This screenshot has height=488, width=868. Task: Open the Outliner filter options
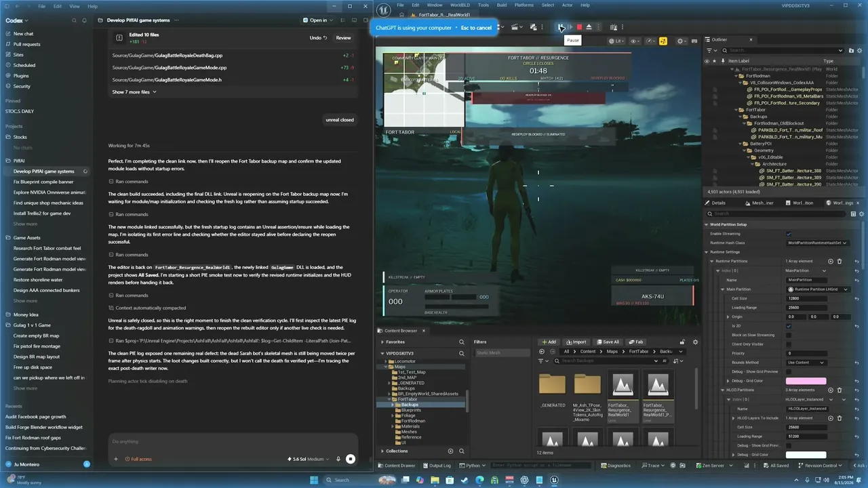711,50
